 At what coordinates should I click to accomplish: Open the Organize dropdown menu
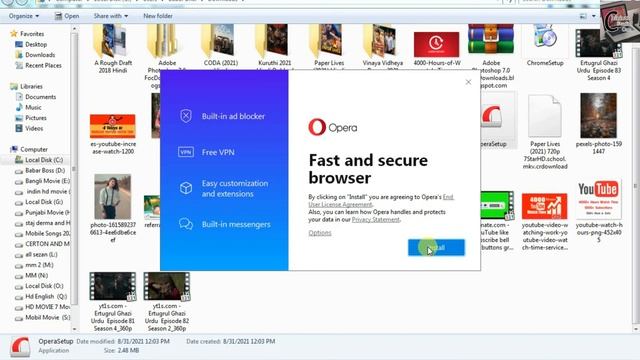[x=24, y=16]
